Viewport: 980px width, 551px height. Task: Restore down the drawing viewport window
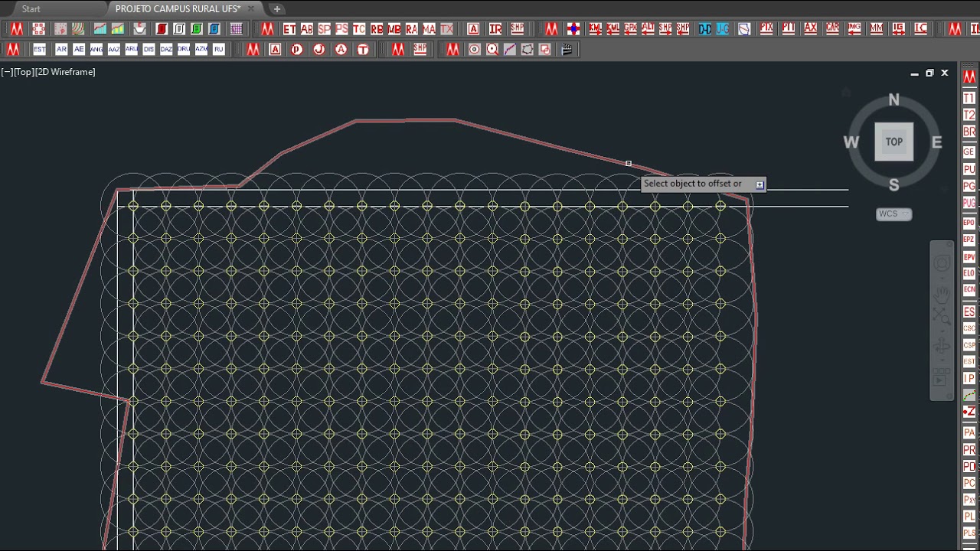(929, 73)
